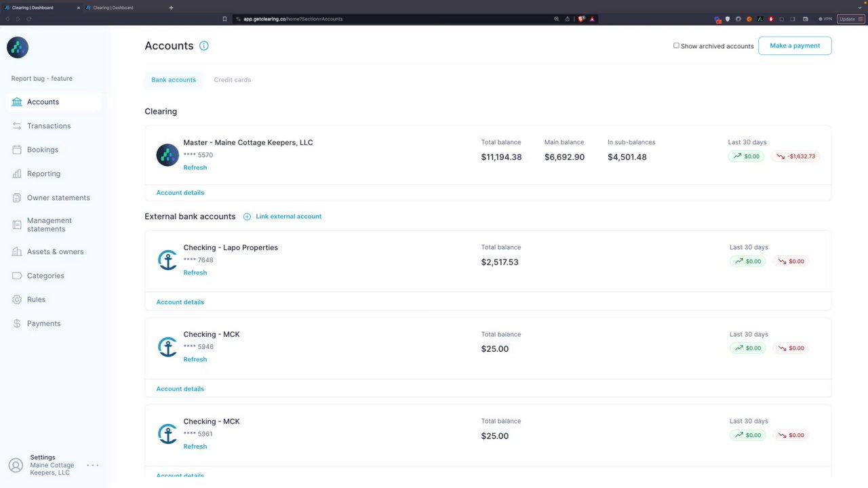Switch to the Credit cards tab
Screen dimensions: 868x488
[233, 80]
